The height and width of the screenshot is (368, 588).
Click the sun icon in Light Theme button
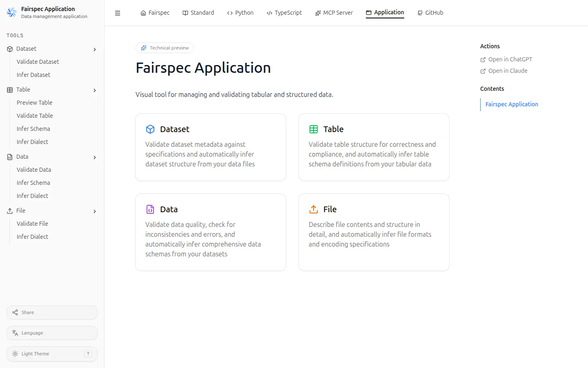[15, 354]
